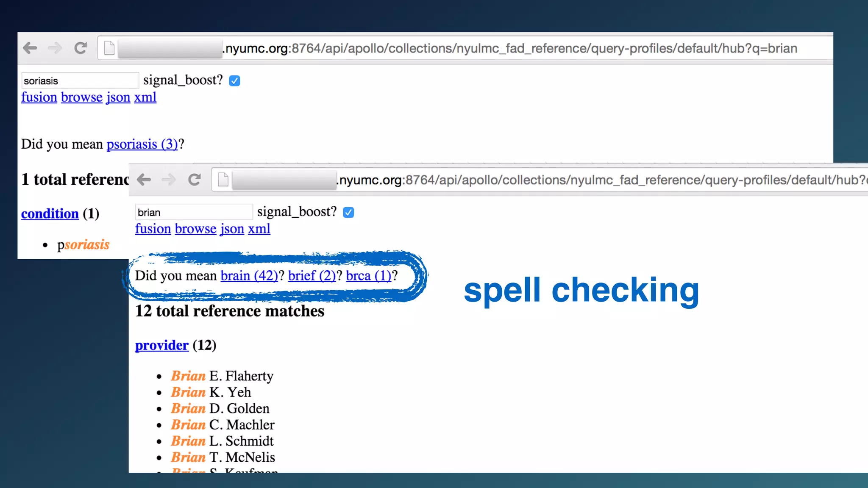Uncheck signal_boost next to the soriasis search box
The image size is (868, 488).
(234, 80)
